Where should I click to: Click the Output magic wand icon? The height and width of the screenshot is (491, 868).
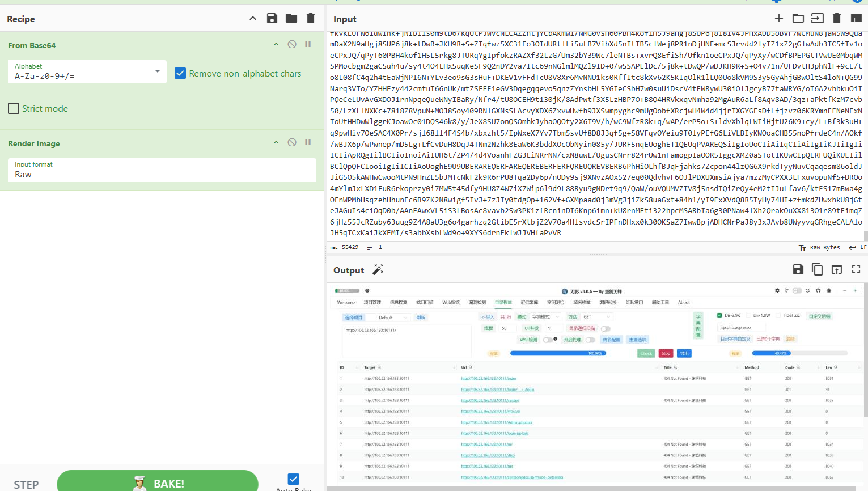(378, 270)
